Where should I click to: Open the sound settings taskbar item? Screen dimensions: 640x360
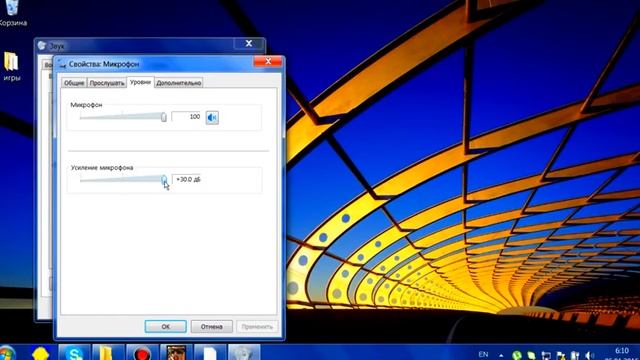click(x=244, y=353)
